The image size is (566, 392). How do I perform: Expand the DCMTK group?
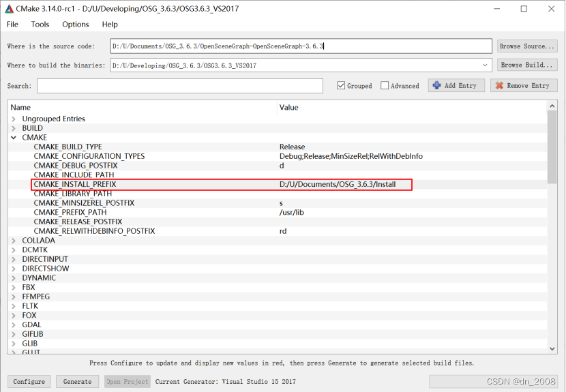click(14, 250)
